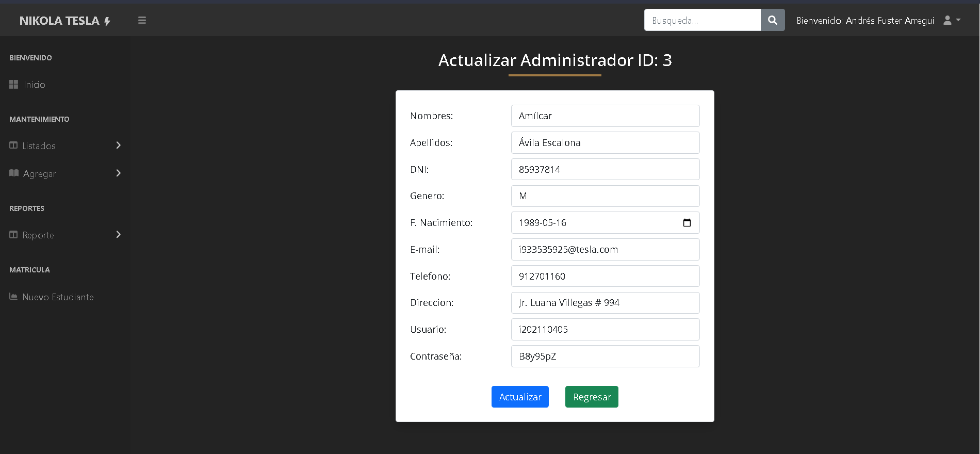Click the Contraseña: label
The height and width of the screenshot is (454, 980).
(436, 356)
